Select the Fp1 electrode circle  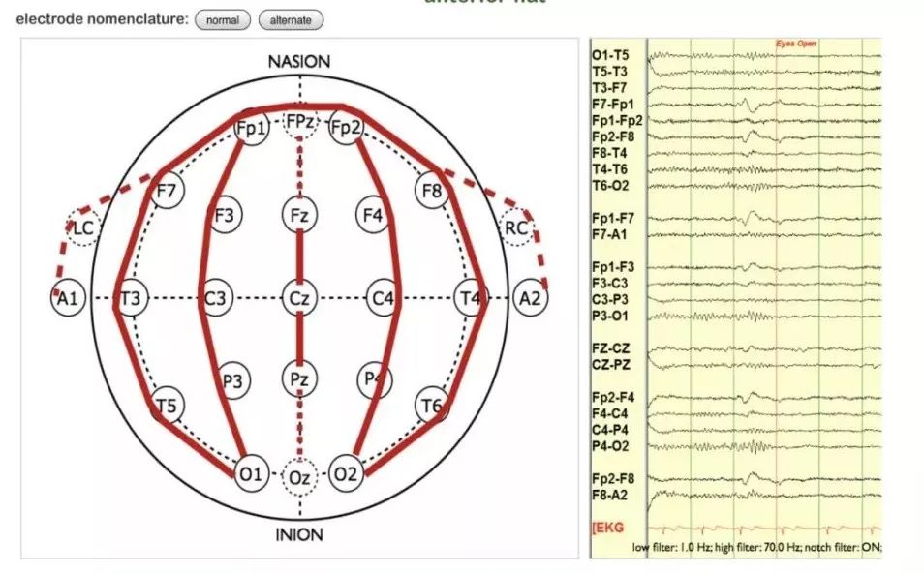(252, 129)
